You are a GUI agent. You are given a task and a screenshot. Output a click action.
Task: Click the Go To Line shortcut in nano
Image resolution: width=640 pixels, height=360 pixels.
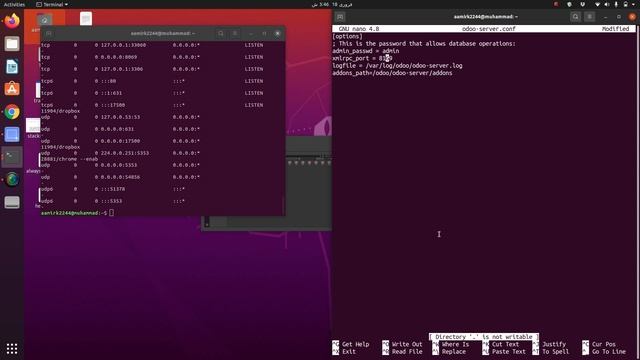(604, 351)
